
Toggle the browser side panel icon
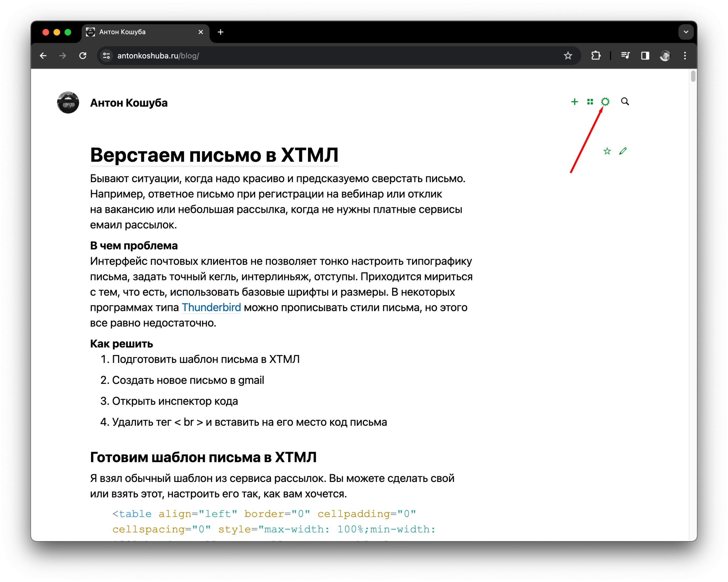[x=645, y=56]
